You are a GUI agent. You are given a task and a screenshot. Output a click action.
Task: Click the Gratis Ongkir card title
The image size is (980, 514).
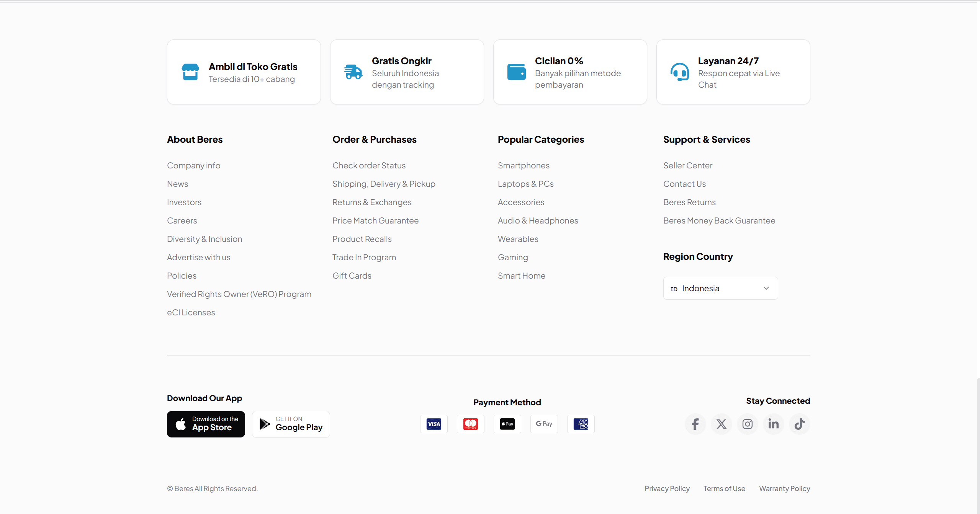pyautogui.click(x=402, y=61)
